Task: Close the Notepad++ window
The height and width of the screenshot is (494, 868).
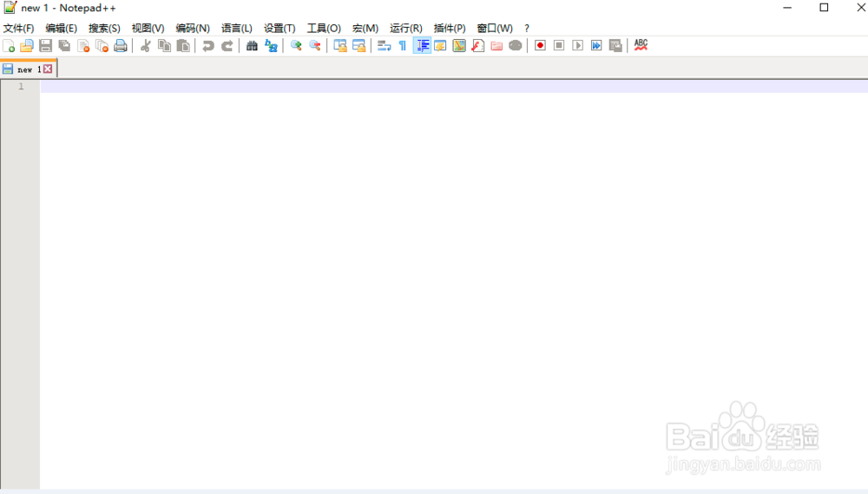Action: [x=861, y=8]
